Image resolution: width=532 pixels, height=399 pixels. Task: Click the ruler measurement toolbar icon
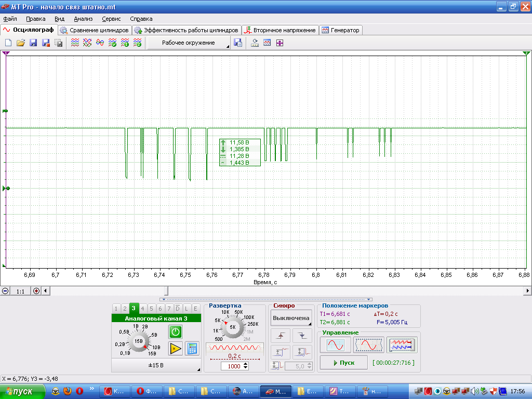(255, 43)
